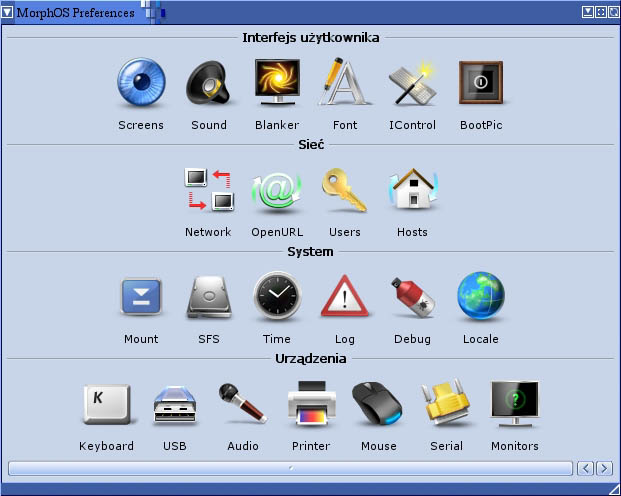Open Time preferences clock icon

click(x=277, y=296)
